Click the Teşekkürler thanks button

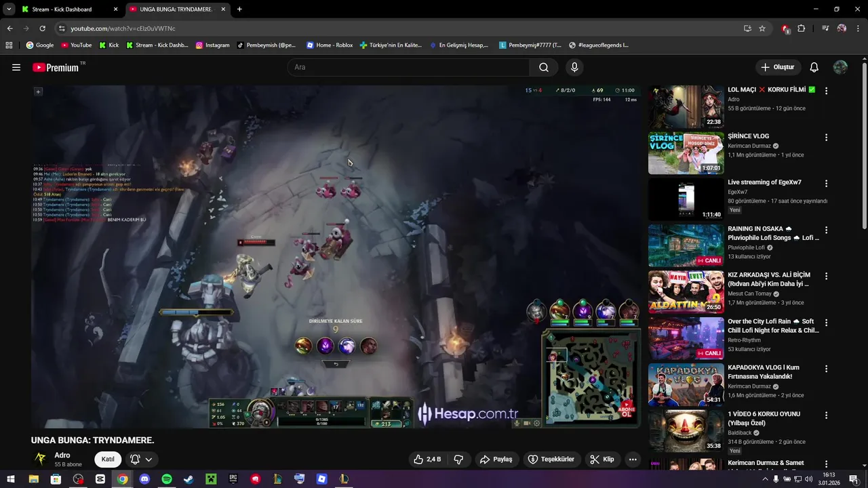[551, 459]
